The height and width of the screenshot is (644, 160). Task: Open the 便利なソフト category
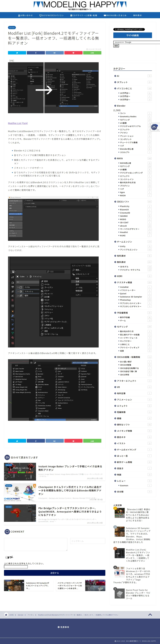pos(123,424)
